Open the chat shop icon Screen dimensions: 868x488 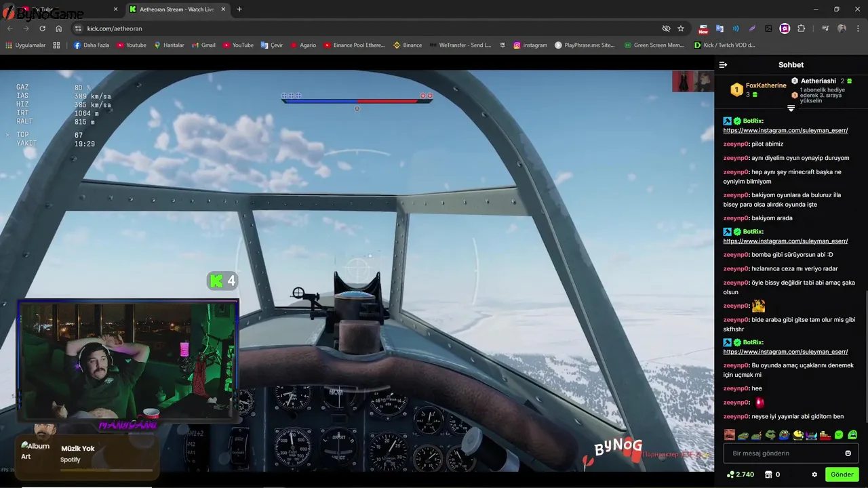768,474
